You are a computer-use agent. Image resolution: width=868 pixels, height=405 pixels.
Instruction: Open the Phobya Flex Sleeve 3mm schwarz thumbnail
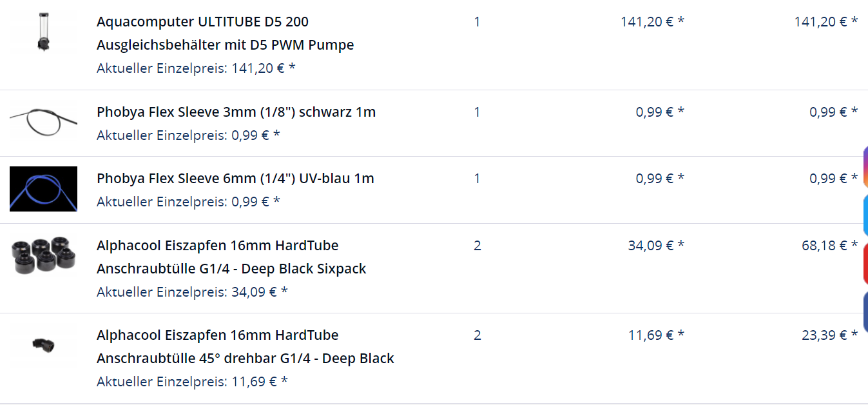coord(43,120)
